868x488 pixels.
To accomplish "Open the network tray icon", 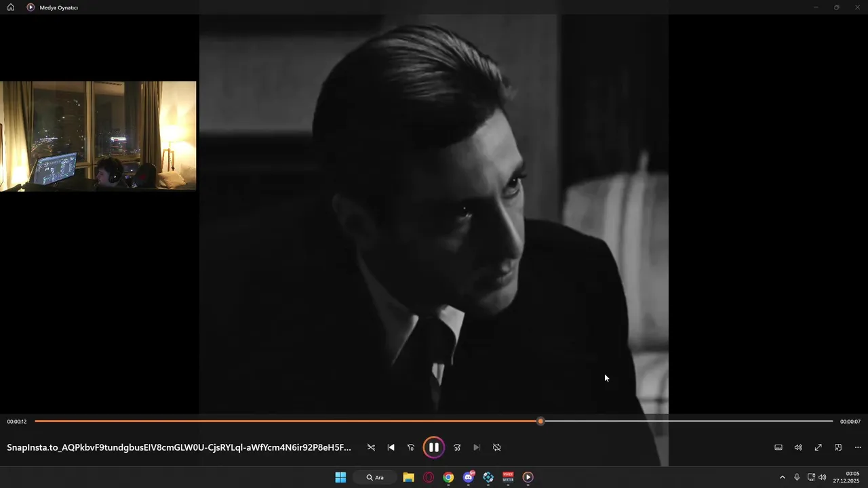I will point(811,477).
